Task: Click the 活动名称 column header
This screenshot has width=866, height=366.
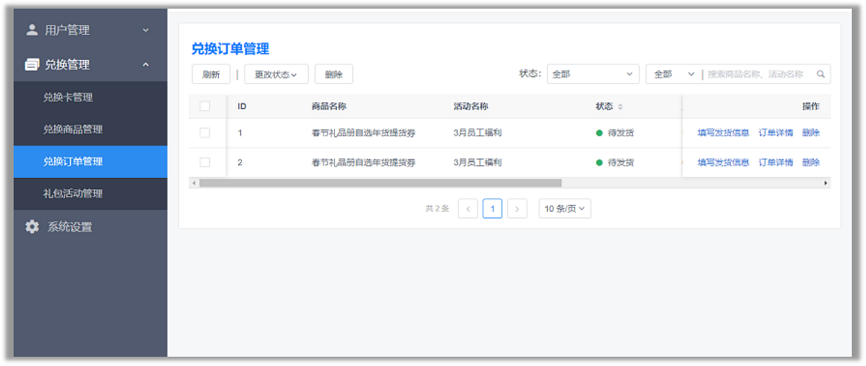Action: (x=471, y=106)
